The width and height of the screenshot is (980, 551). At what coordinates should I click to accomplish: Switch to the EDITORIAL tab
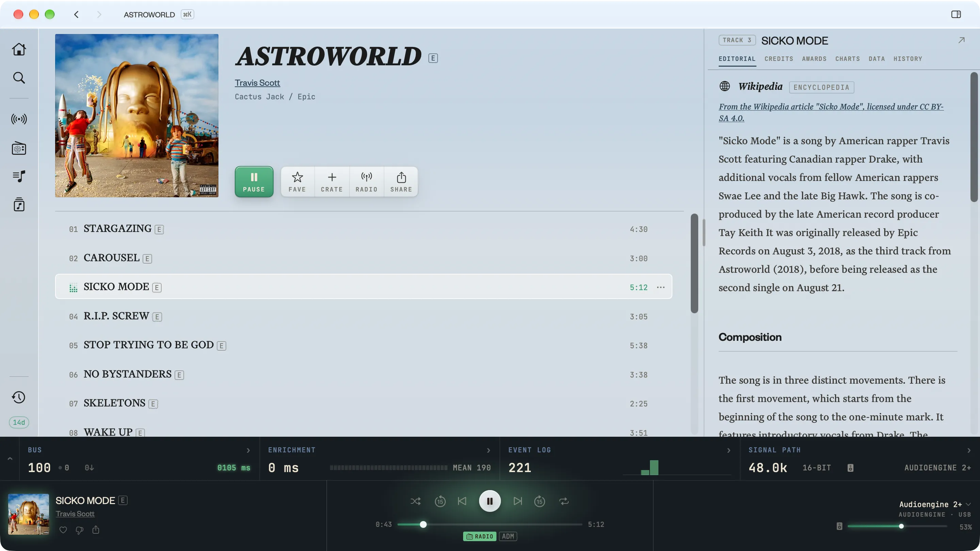[737, 59]
